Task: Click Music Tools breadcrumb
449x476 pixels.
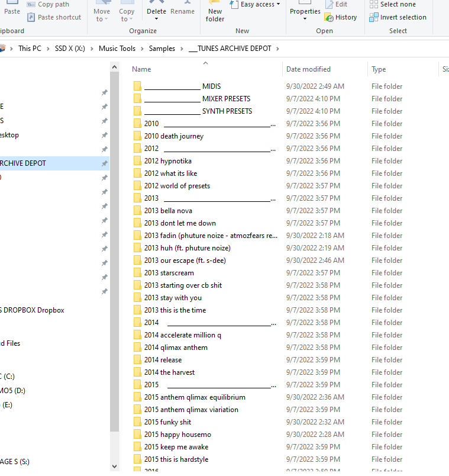Action: (117, 49)
